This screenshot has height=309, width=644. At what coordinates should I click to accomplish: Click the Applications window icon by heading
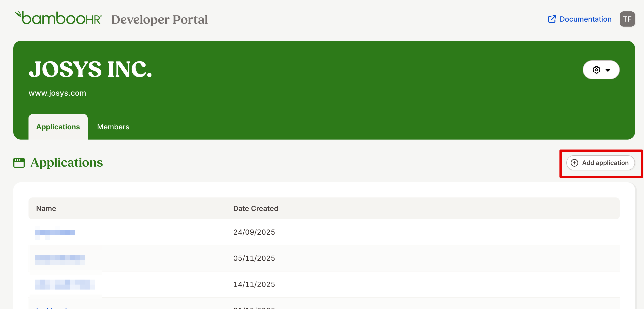19,163
